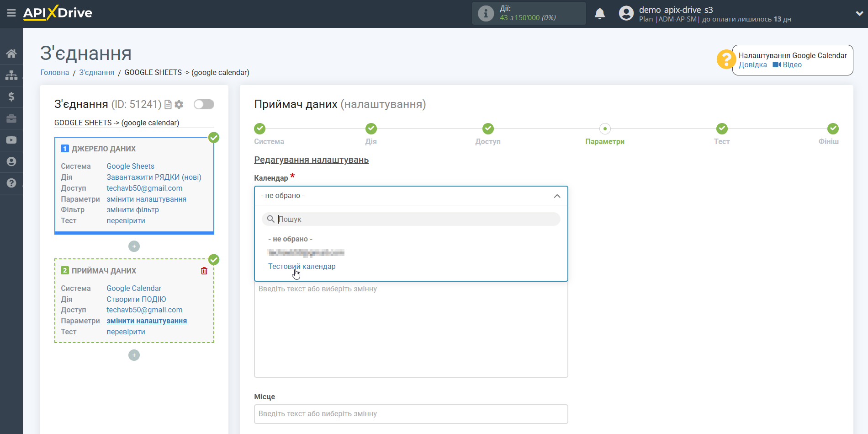Click the ДЖЕРЕЛО ДАНИХ block header
This screenshot has height=434, width=868.
104,149
